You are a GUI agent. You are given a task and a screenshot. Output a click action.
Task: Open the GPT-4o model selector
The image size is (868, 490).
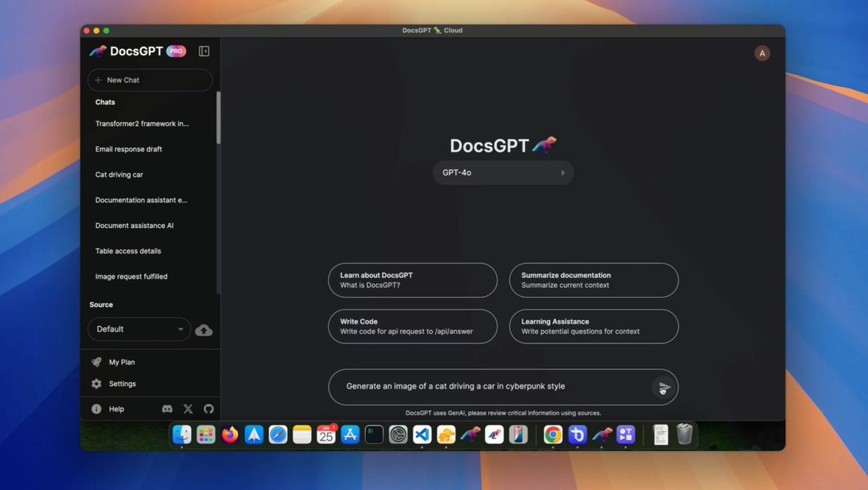pos(503,173)
